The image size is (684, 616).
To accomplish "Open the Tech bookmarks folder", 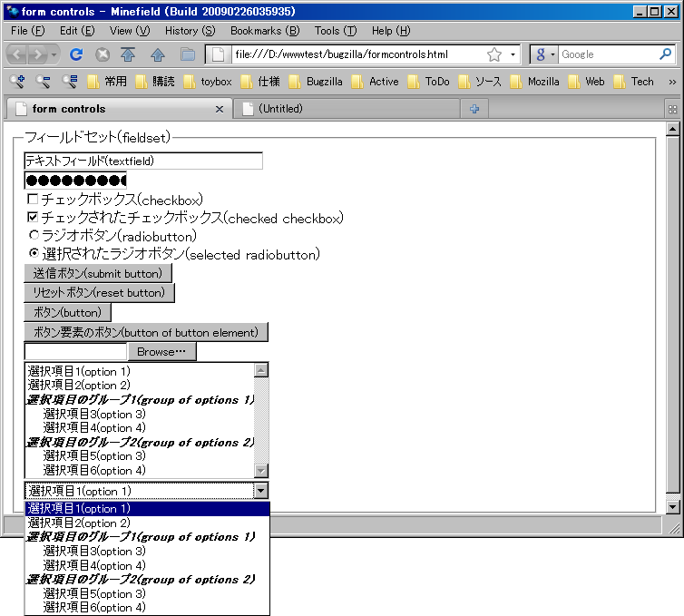I will pyautogui.click(x=633, y=81).
